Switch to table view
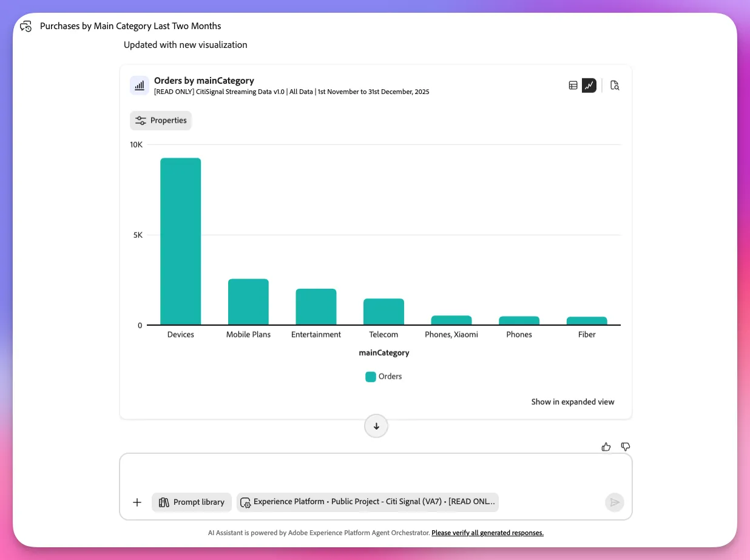The image size is (750, 560). [573, 86]
